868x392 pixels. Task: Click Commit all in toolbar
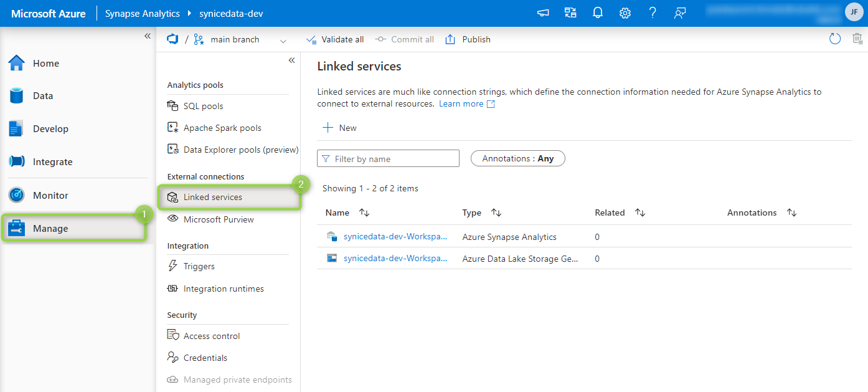pyautogui.click(x=405, y=39)
